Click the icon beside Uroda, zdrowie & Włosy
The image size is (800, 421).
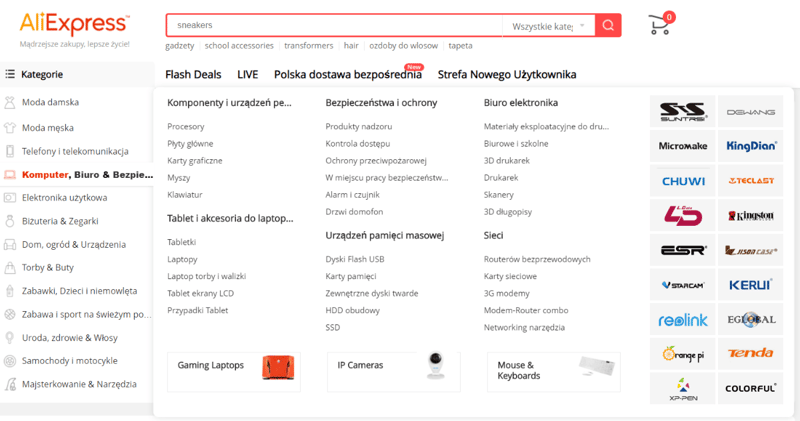pos(10,338)
